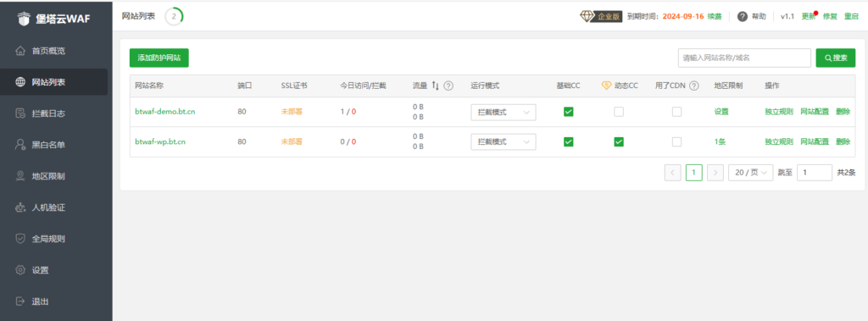Open the 20/页 page size dropdown
Image resolution: width=868 pixels, height=321 pixels.
(x=751, y=173)
